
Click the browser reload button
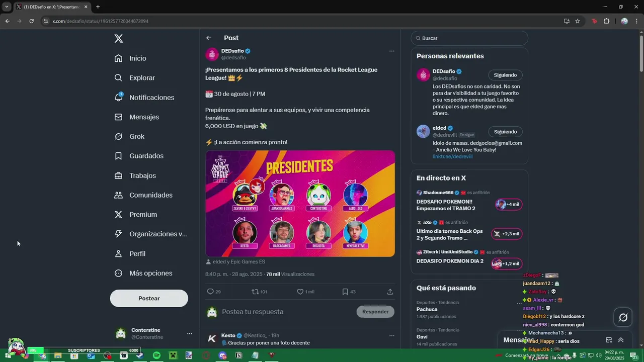[x=32, y=21]
